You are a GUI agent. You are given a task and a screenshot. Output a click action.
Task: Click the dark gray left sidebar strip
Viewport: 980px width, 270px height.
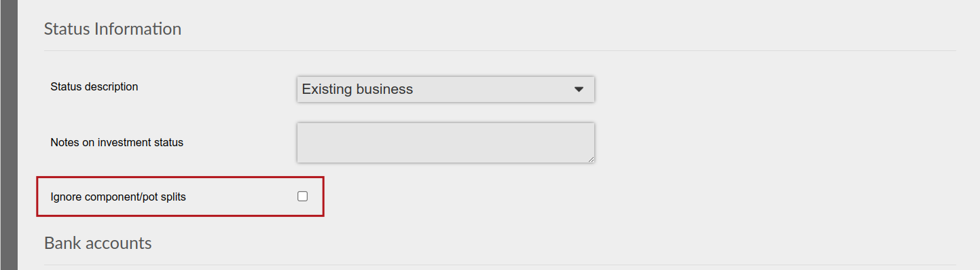coord(8,135)
